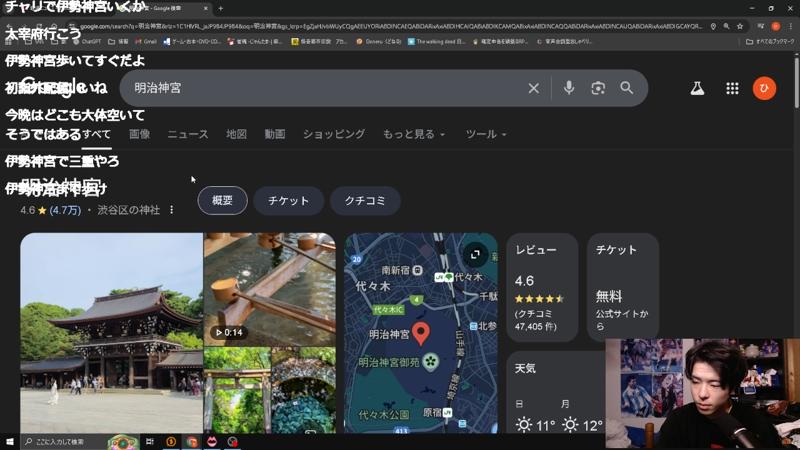Open the すべてのブックマーク folder

point(770,41)
